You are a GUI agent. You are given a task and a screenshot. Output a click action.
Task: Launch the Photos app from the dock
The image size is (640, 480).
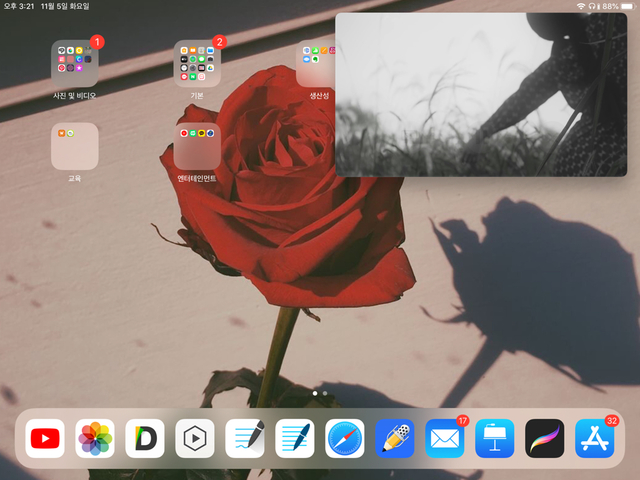tap(95, 438)
